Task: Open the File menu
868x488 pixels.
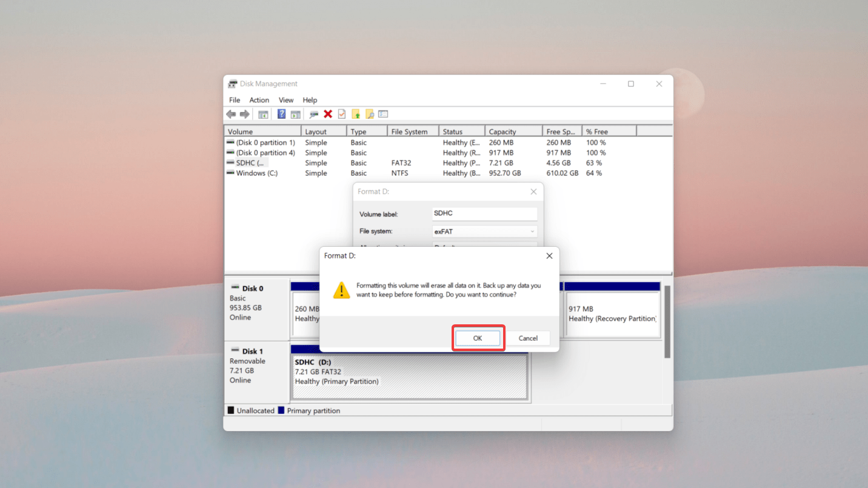Action: point(235,100)
